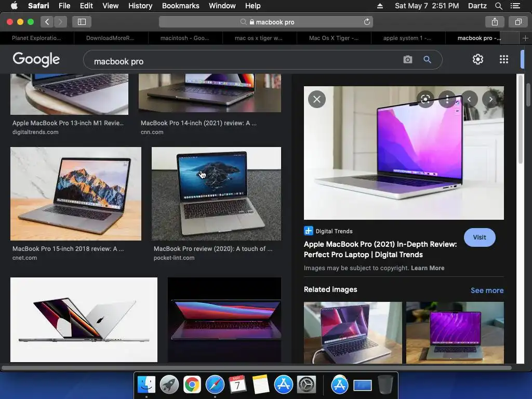
Task: Open the pocket-lint MacBook Pro 2020 thumbnail
Action: tap(216, 194)
